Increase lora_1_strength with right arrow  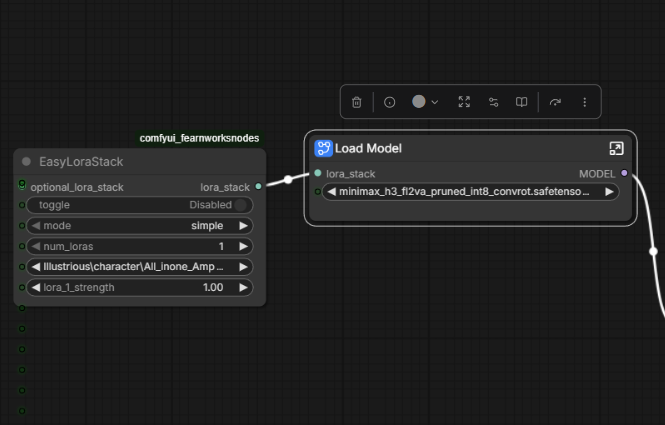[243, 288]
